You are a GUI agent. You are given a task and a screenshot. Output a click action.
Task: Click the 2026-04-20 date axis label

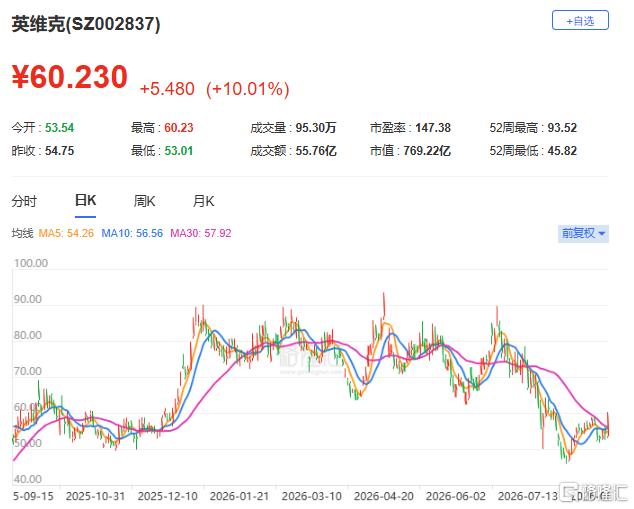pyautogui.click(x=383, y=496)
